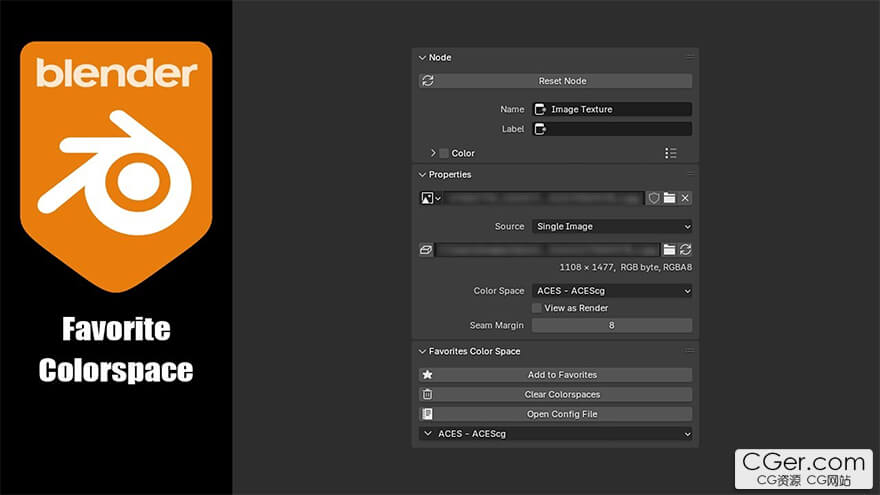Open the favorites ACES - ACEScg dropdown
The width and height of the screenshot is (880, 495).
pos(555,434)
